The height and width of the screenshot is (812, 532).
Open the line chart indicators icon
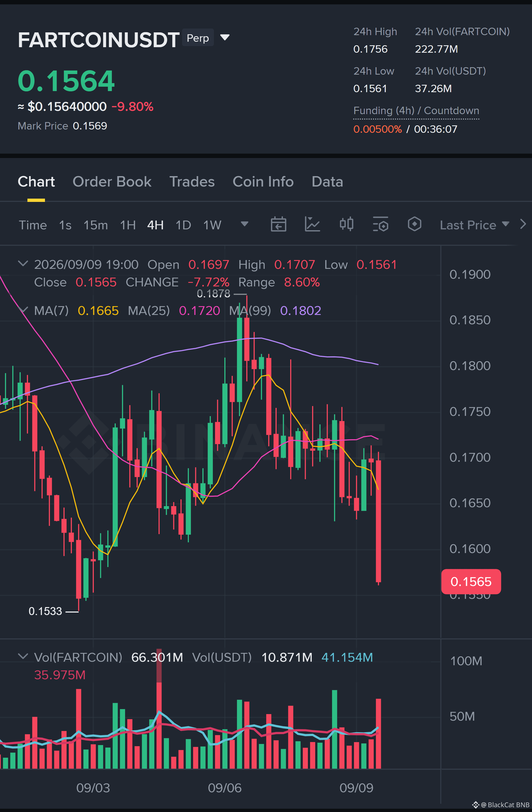coord(312,224)
